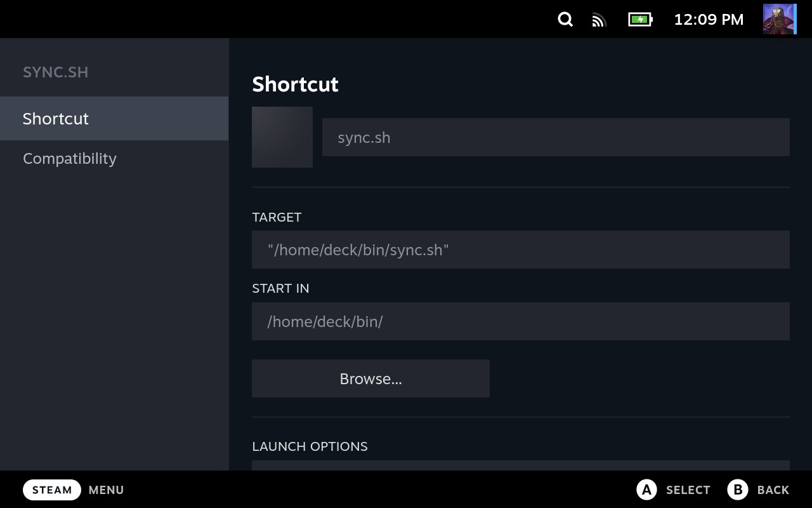Viewport: 812px width, 508px height.
Task: Edit the START IN directory field
Action: [x=520, y=321]
